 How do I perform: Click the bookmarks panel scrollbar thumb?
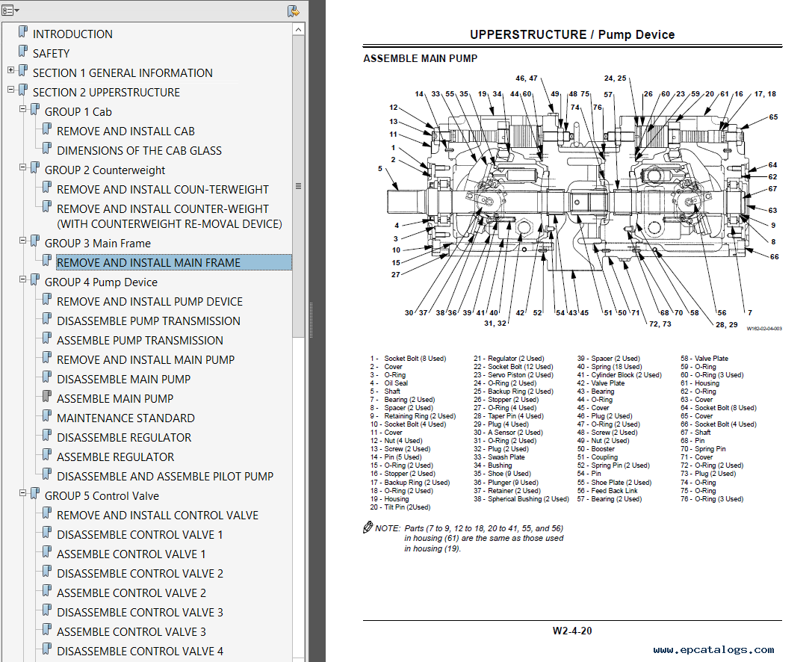[298, 187]
